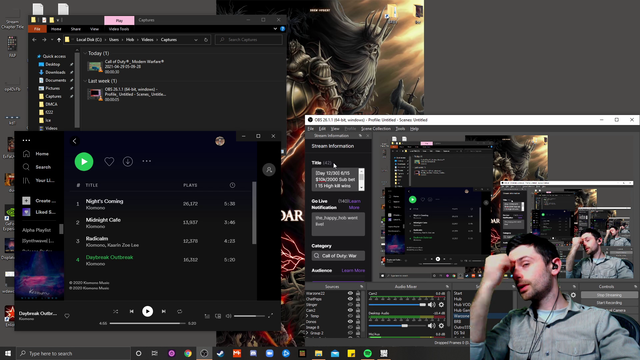This screenshot has height=360, width=640.
Task: Click Create Playlist in Spotify sidebar
Action: tap(39, 201)
